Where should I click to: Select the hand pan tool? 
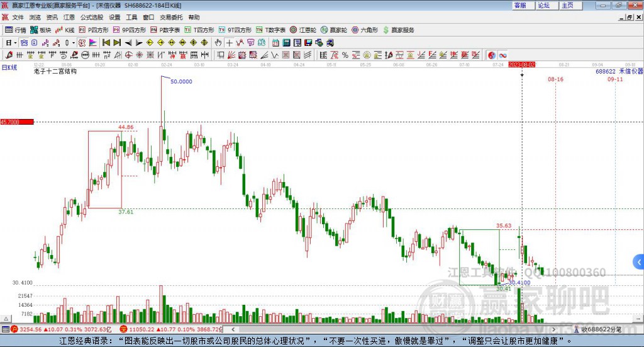point(218,43)
